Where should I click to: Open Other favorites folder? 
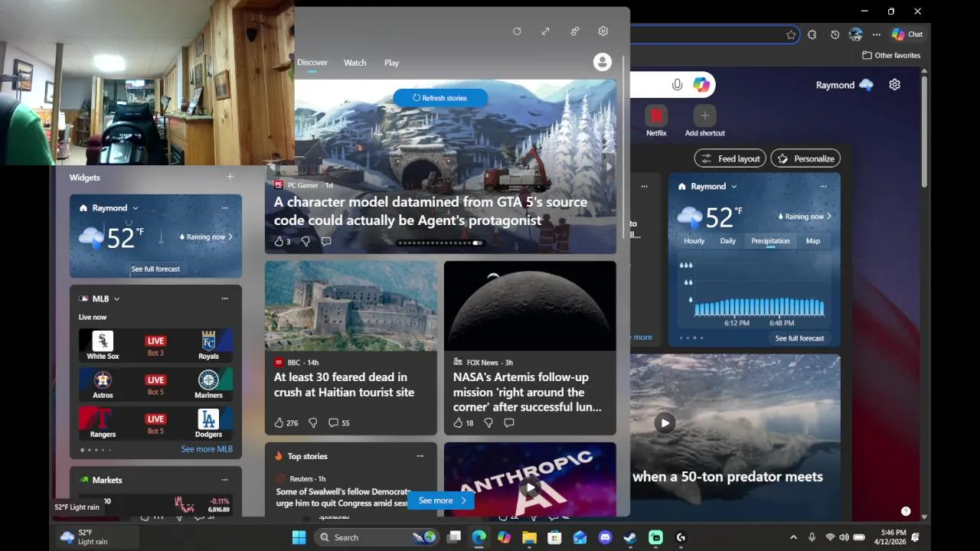(x=891, y=55)
